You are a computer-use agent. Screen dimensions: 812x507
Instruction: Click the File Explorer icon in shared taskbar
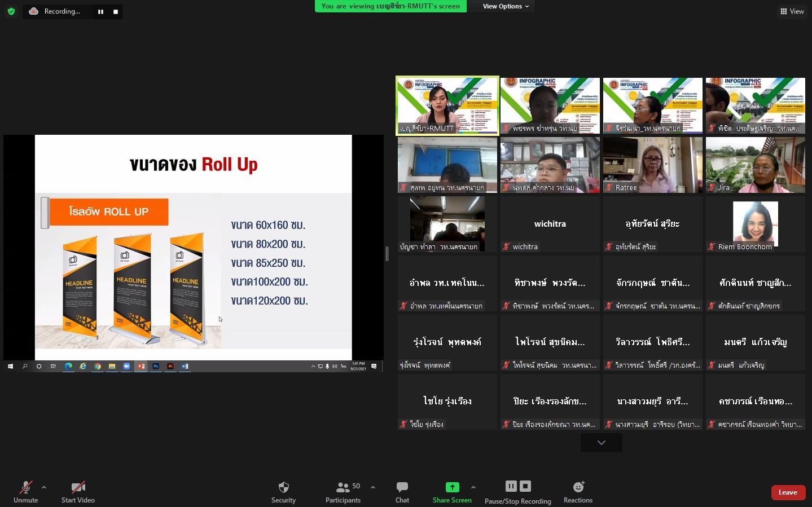(112, 367)
